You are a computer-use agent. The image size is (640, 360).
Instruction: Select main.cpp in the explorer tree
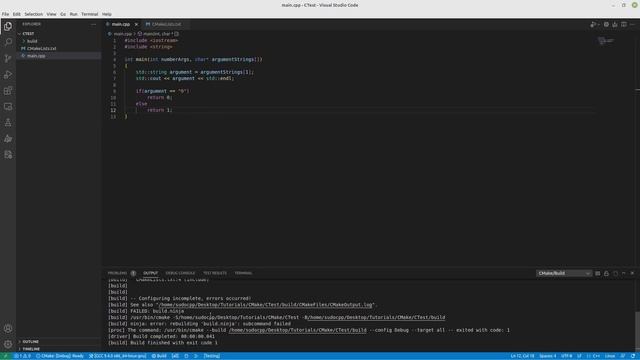tap(57, 56)
